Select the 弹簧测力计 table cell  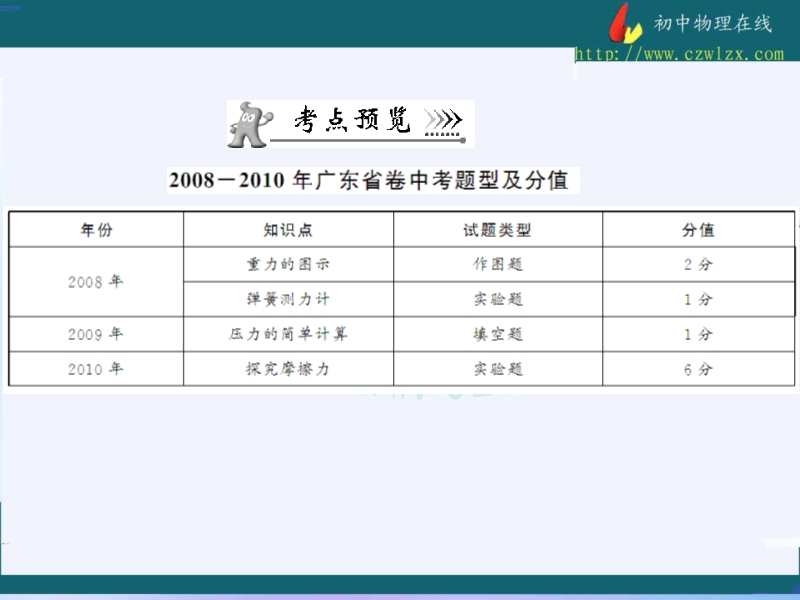click(x=288, y=299)
